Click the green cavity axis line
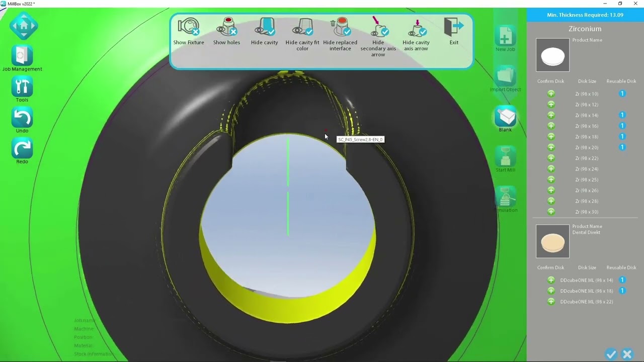Viewport: 644px width, 362px height. (288, 186)
